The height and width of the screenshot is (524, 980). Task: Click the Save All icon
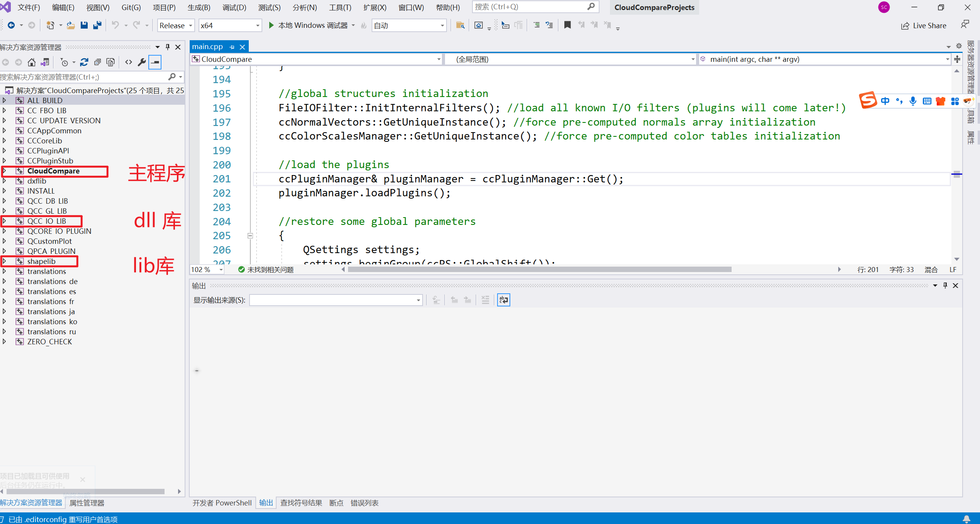(97, 26)
